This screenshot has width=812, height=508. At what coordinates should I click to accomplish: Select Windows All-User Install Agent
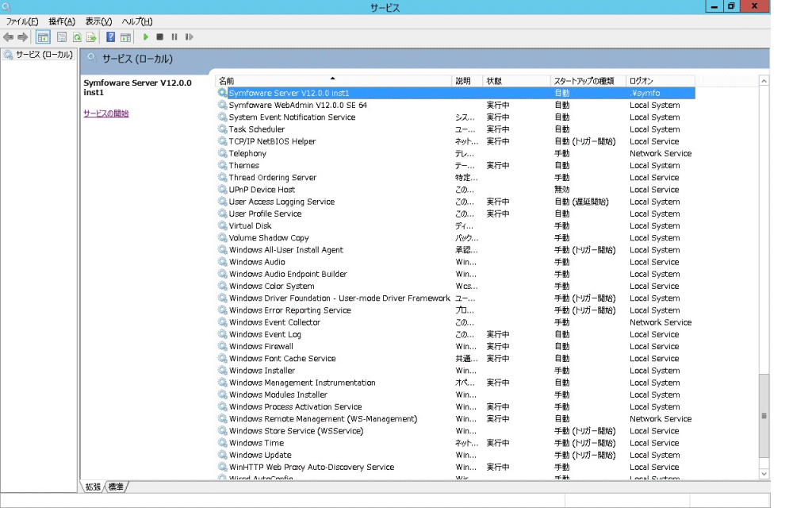coord(456,250)
